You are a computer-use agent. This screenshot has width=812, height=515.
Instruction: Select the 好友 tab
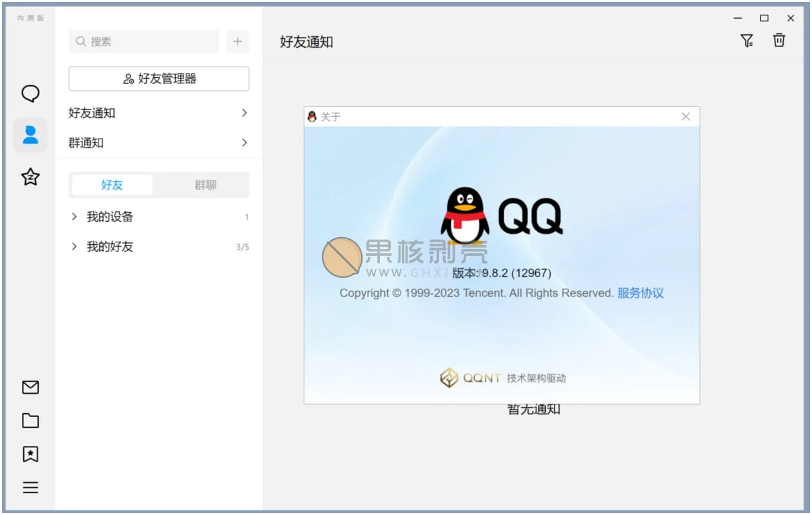pos(111,185)
